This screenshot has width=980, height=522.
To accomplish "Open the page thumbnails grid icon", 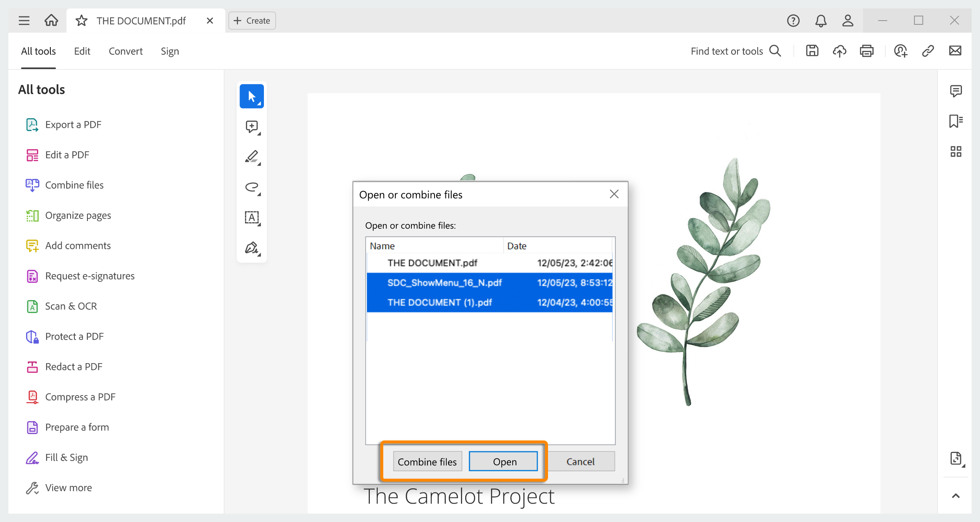I will pos(956,151).
